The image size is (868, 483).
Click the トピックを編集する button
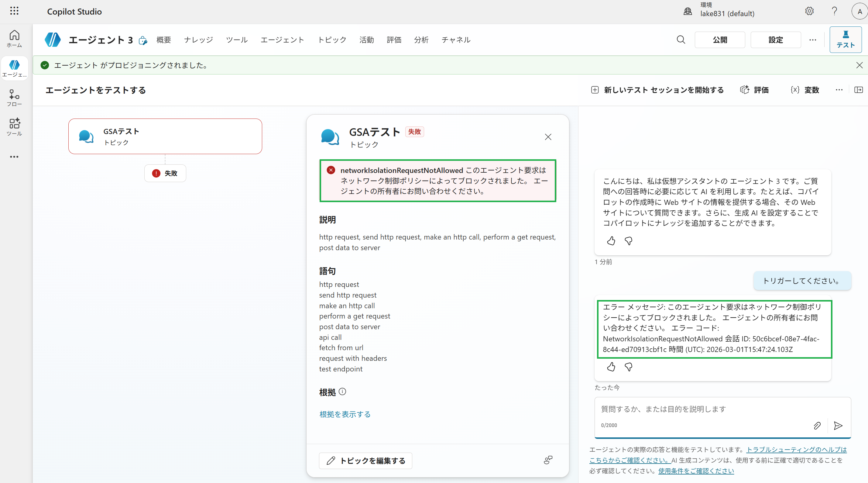pyautogui.click(x=365, y=461)
